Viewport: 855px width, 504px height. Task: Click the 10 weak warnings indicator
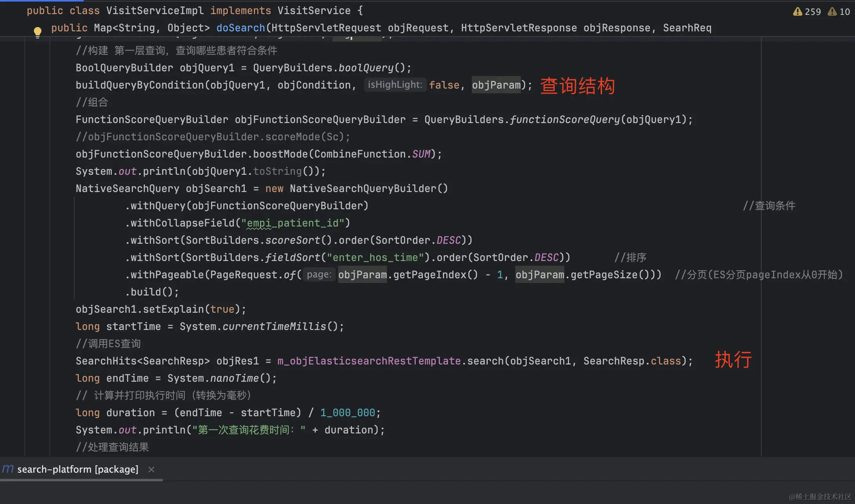click(839, 12)
